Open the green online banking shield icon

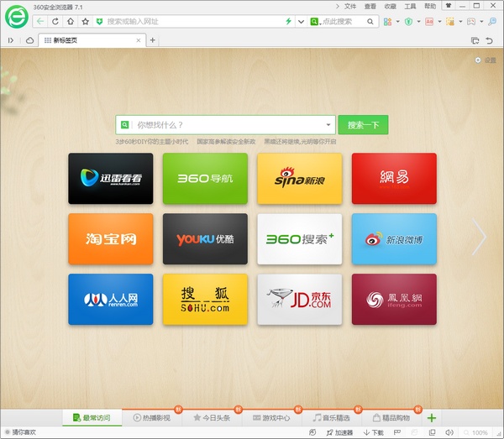tap(408, 22)
